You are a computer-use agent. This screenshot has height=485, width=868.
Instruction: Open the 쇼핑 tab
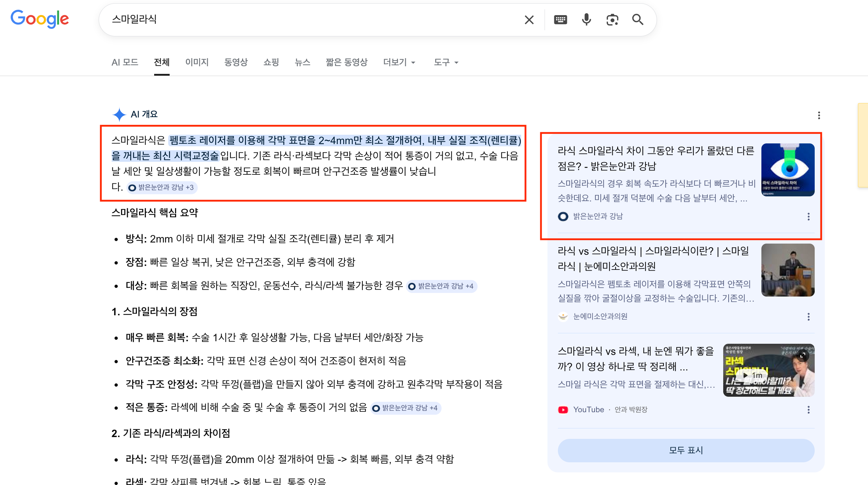click(271, 62)
